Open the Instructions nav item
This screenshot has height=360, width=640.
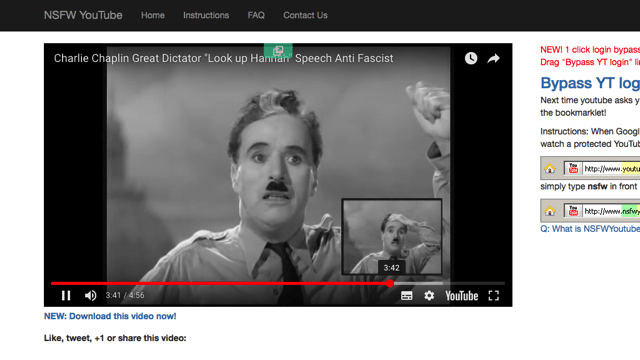[x=206, y=15]
